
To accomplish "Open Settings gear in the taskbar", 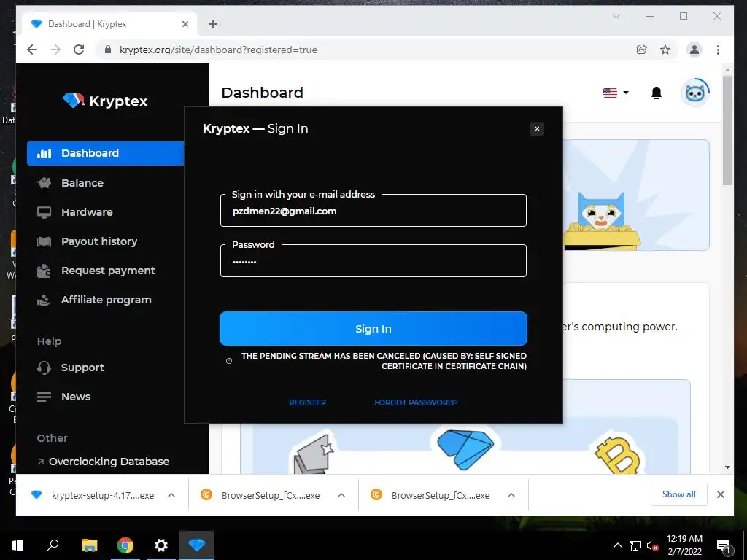I will pos(161,545).
